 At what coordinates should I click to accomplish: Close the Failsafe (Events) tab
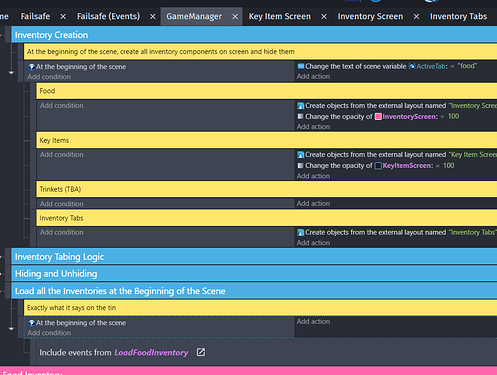[x=152, y=16]
